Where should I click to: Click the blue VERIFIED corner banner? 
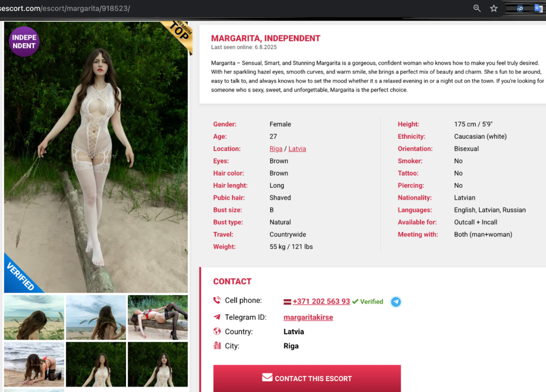21,276
